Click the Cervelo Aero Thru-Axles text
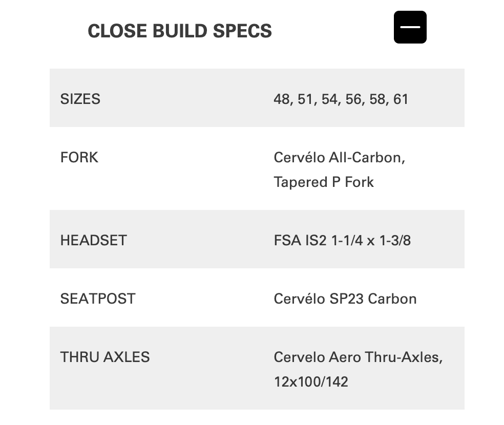 (358, 357)
